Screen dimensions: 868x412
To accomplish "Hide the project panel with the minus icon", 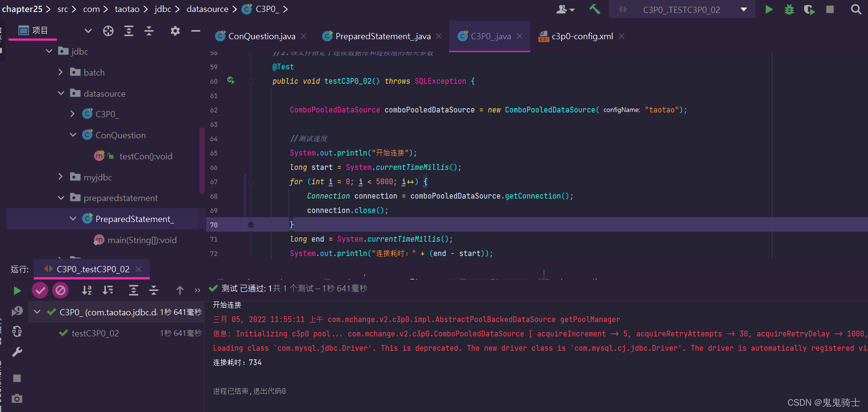I will click(x=196, y=31).
